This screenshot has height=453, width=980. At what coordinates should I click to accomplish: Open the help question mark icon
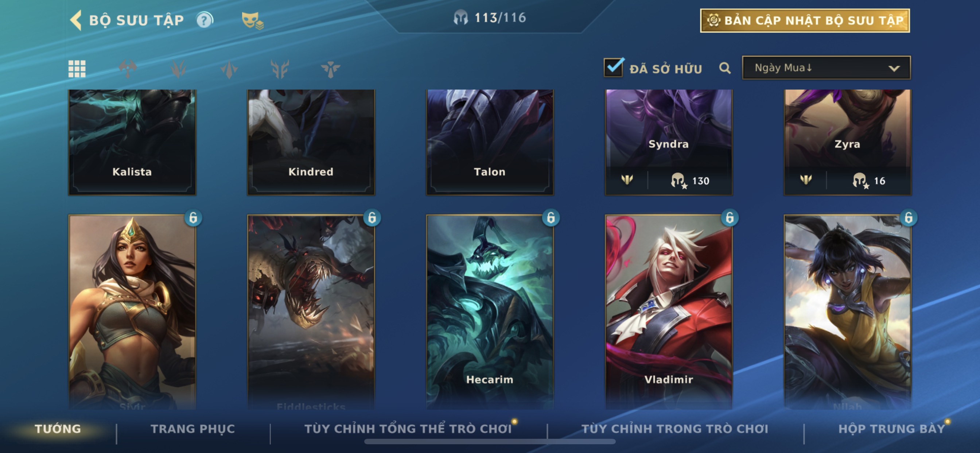(205, 20)
